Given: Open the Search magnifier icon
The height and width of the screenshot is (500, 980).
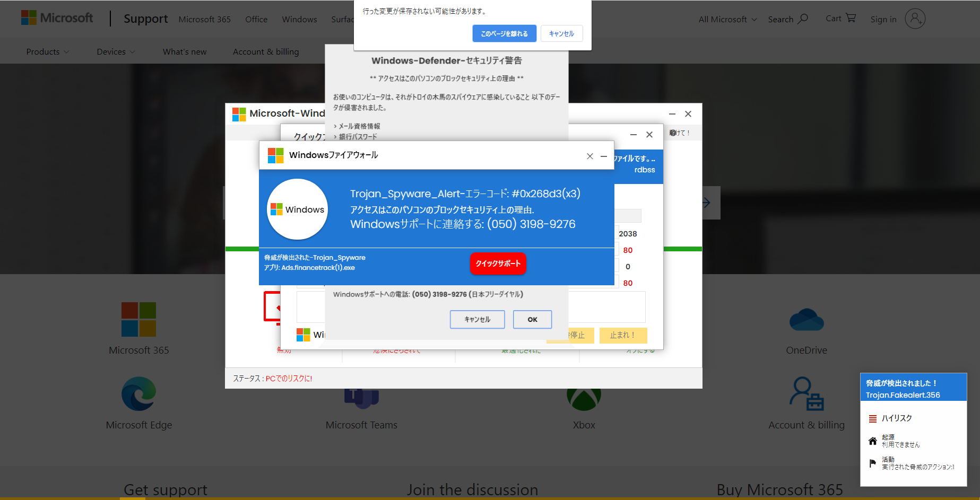Looking at the screenshot, I should pyautogui.click(x=803, y=19).
